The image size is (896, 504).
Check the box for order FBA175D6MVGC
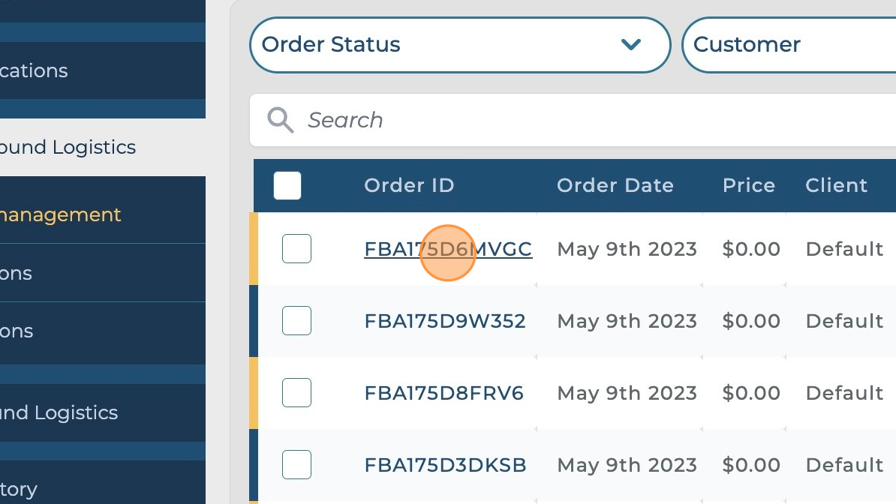click(x=297, y=249)
